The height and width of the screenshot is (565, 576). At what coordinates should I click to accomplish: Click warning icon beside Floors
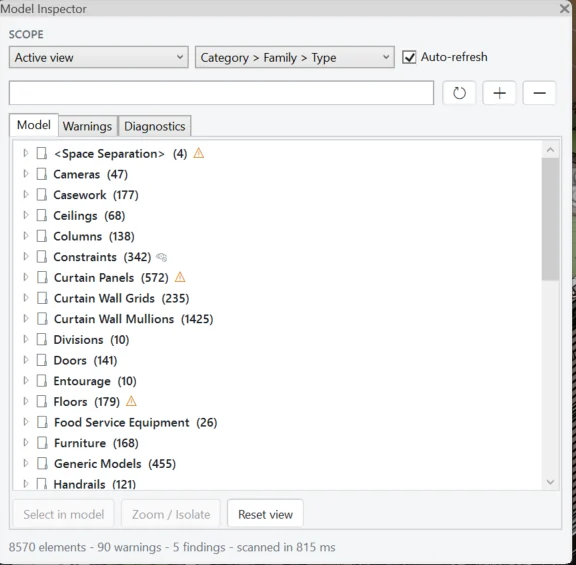131,401
